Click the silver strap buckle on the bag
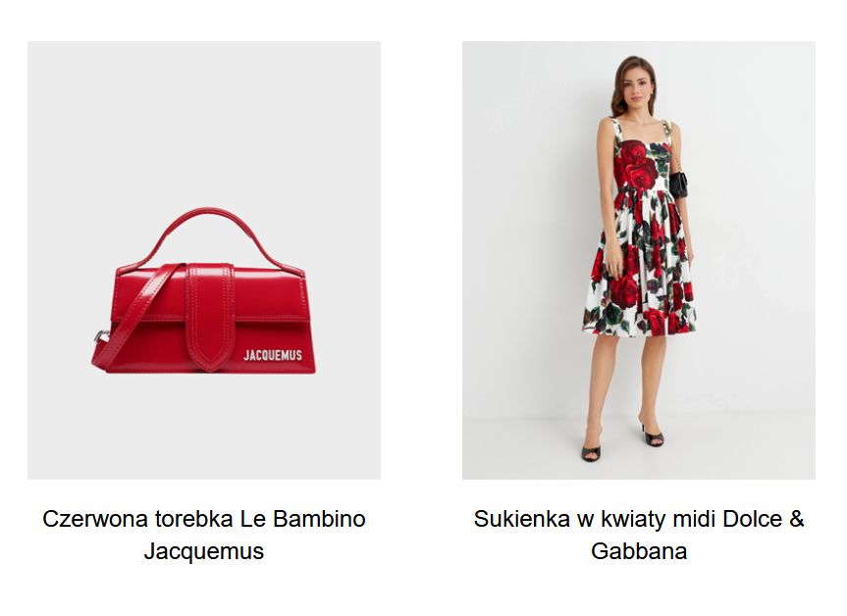 [x=100, y=336]
